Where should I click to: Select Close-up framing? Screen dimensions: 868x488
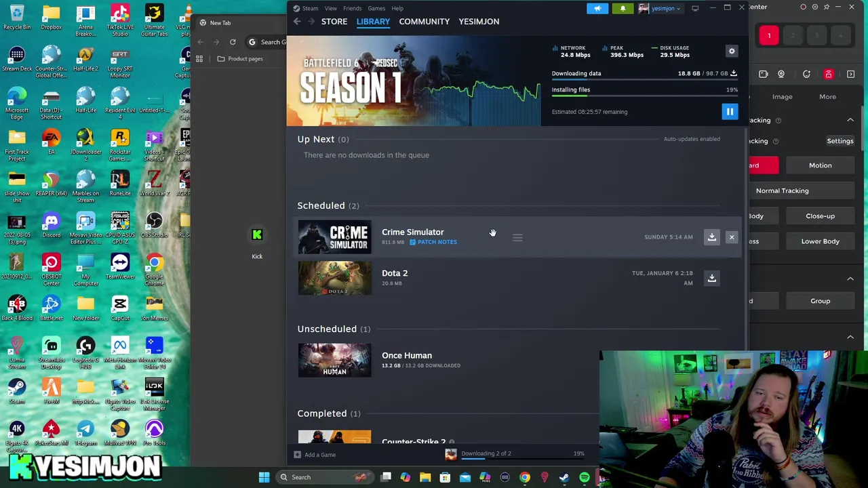pyautogui.click(x=820, y=216)
